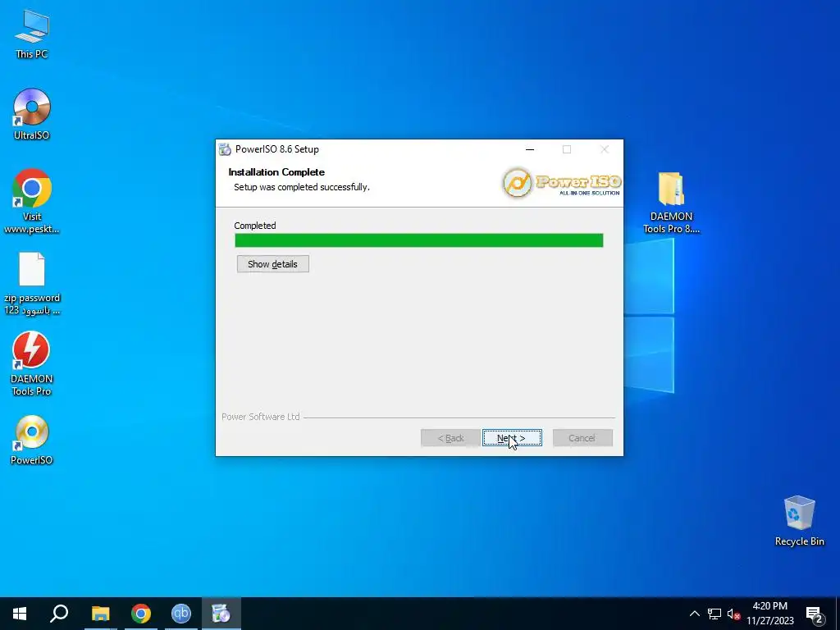840x630 pixels.
Task: Launch Chrome from the taskbar
Action: point(141,614)
